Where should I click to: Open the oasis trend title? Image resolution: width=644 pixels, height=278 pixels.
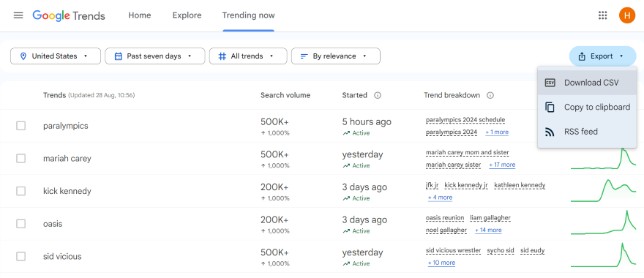click(x=53, y=224)
